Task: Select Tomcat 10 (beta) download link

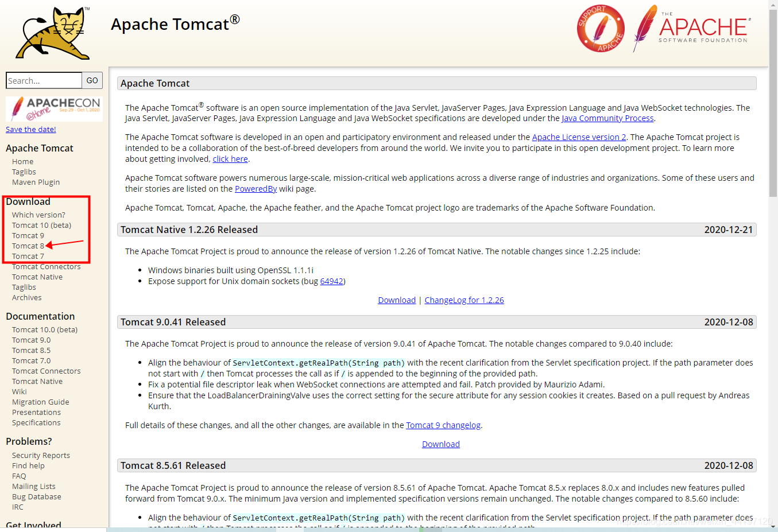Action: click(42, 226)
